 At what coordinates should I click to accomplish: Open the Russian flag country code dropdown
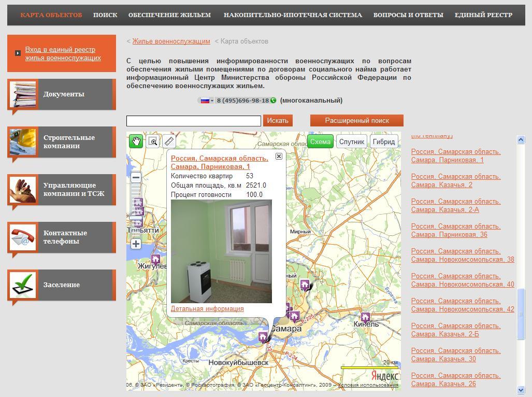coord(207,101)
